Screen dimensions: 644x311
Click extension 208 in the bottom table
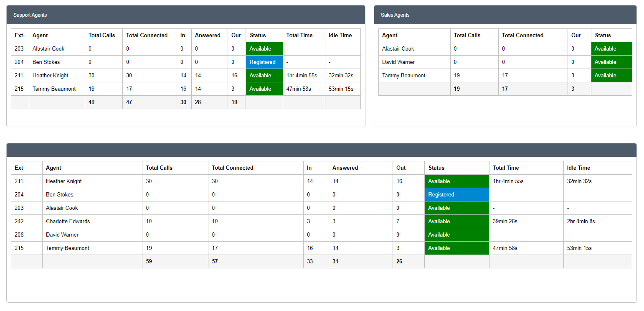click(x=19, y=235)
